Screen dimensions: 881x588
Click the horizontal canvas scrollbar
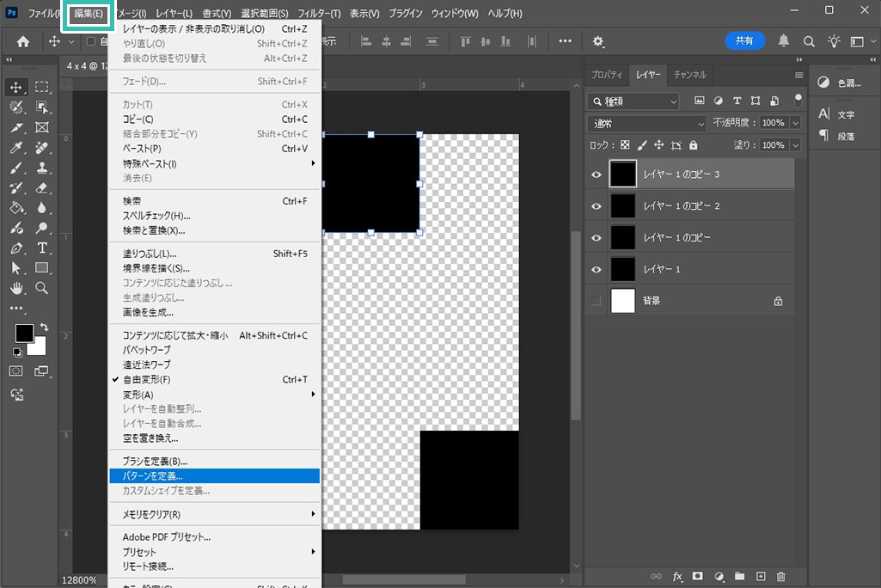click(x=403, y=579)
